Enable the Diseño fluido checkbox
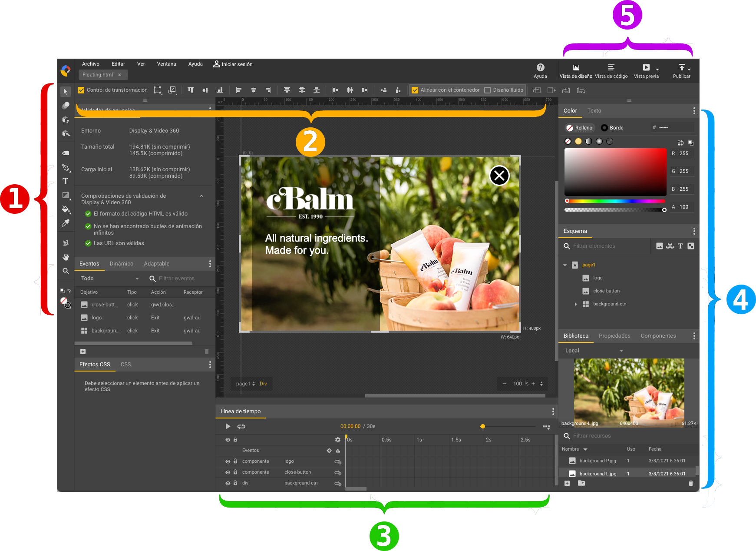756x551 pixels. (488, 90)
